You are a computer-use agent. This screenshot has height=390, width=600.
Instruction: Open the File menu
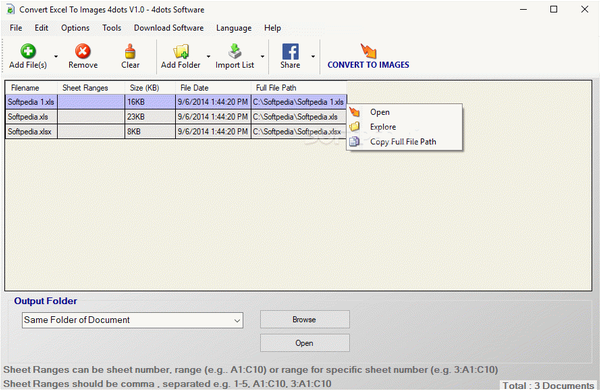tap(16, 28)
